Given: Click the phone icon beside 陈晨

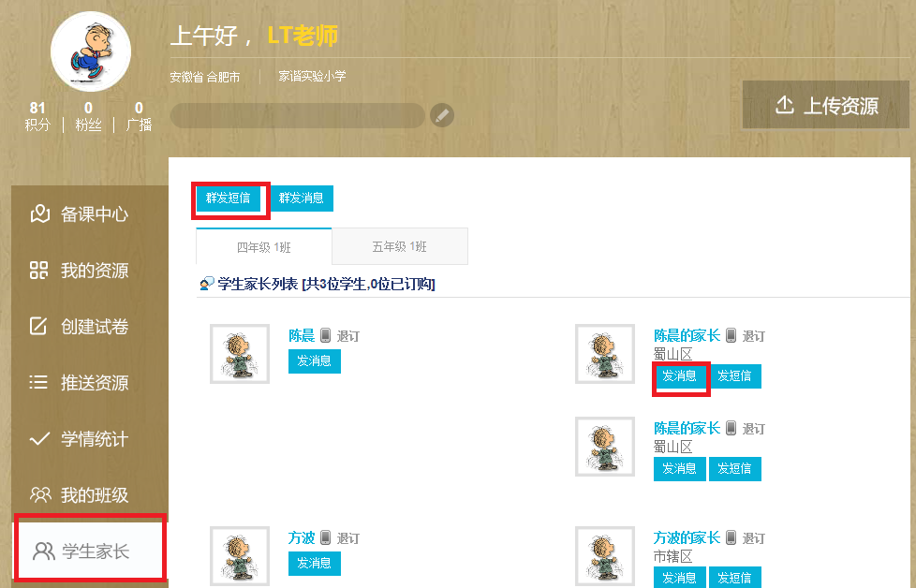Looking at the screenshot, I should (x=325, y=335).
